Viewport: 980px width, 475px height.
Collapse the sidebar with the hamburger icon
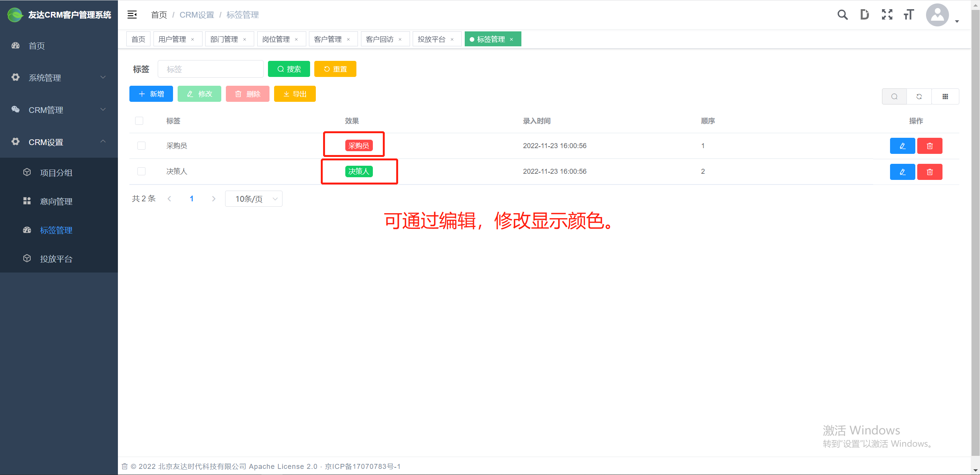(132, 15)
